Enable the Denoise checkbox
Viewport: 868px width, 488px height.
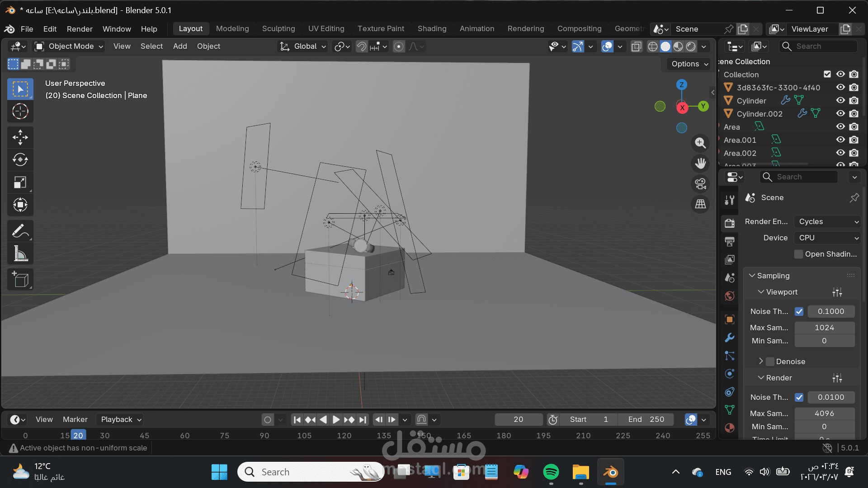coord(770,361)
